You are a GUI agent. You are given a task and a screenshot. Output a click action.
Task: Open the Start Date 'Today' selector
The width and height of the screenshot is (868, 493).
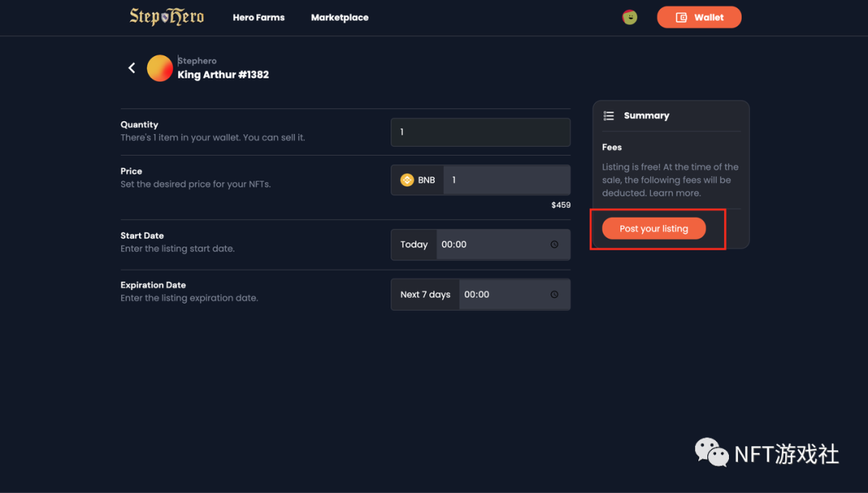[x=414, y=245]
